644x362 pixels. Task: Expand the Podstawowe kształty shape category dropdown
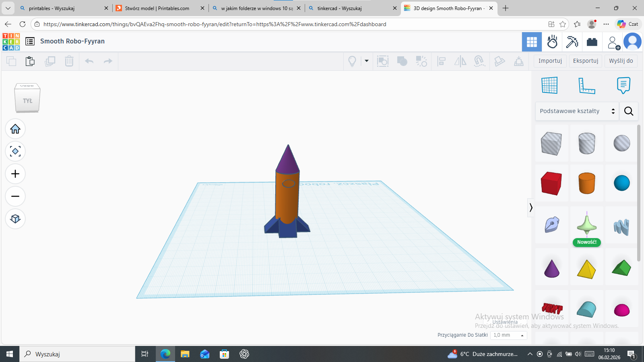[x=577, y=111]
